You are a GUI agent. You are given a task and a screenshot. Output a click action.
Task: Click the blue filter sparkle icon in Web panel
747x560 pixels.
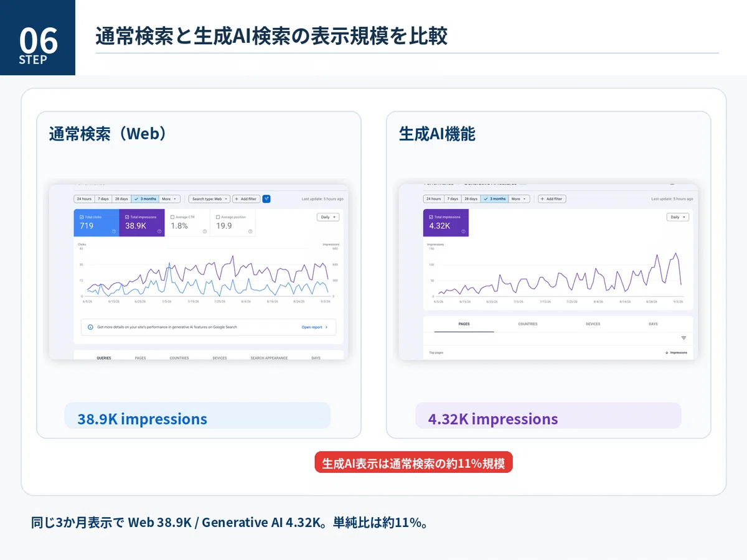pyautogui.click(x=266, y=199)
